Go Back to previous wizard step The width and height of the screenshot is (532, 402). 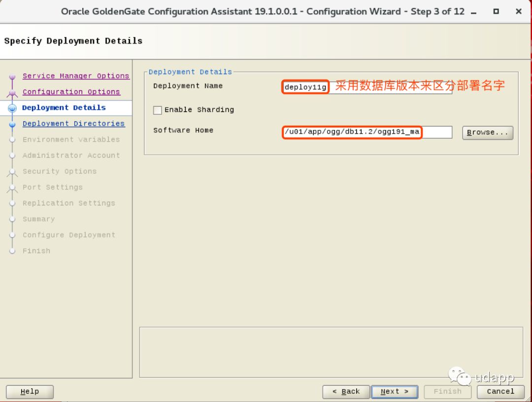click(346, 392)
